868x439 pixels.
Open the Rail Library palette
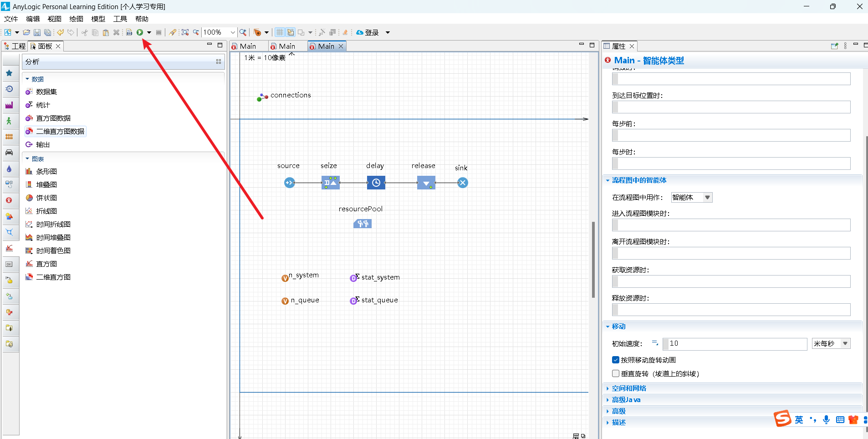(x=9, y=137)
